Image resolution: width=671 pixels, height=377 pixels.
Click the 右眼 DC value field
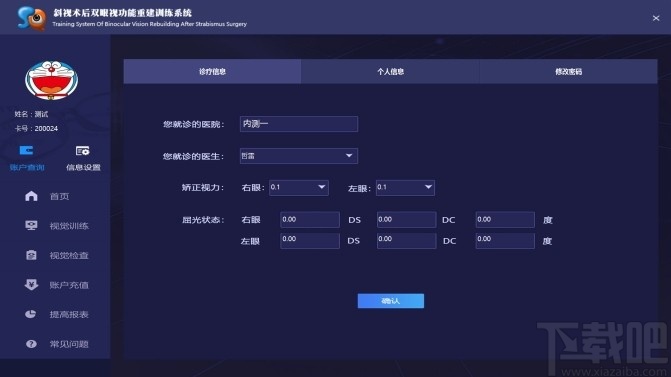[x=407, y=220]
